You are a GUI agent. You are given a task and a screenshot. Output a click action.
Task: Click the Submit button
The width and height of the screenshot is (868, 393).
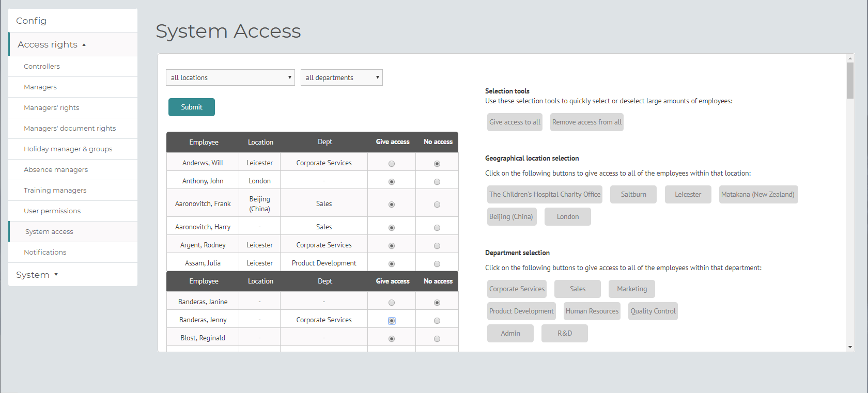click(x=192, y=107)
